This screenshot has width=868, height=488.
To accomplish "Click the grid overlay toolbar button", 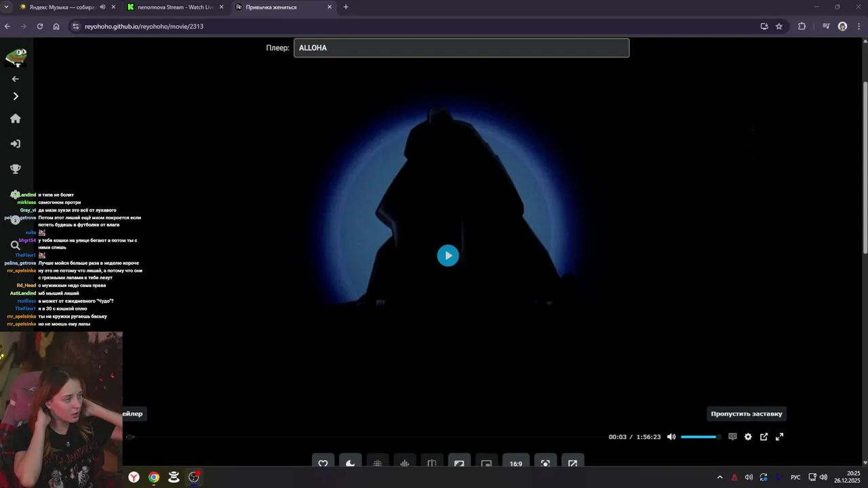I will pyautogui.click(x=377, y=462).
